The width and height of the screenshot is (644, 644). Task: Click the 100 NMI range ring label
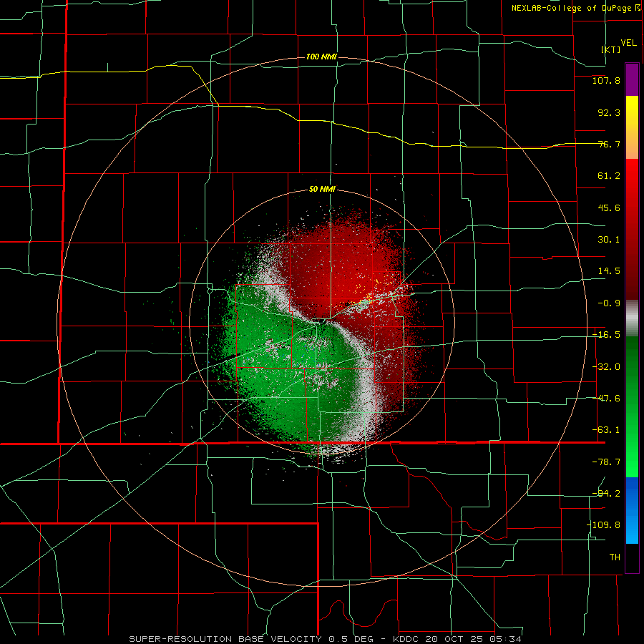coord(321,57)
